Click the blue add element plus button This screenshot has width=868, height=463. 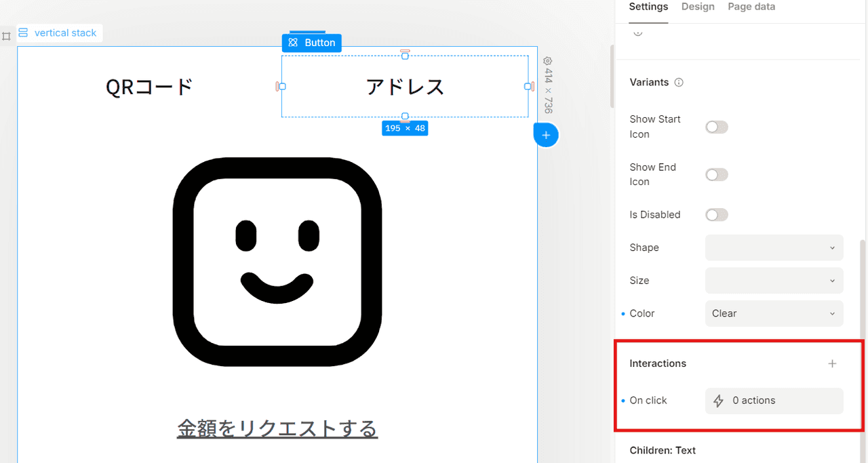pos(546,135)
